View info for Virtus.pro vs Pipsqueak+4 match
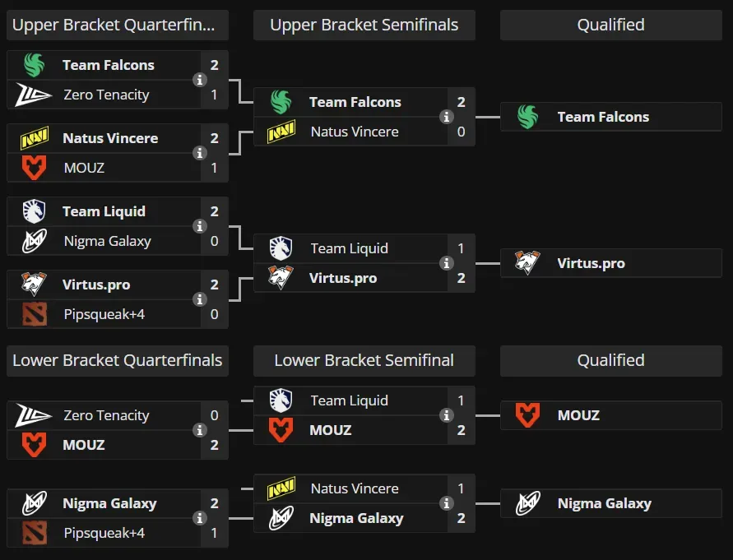This screenshot has width=733, height=560. click(x=199, y=299)
